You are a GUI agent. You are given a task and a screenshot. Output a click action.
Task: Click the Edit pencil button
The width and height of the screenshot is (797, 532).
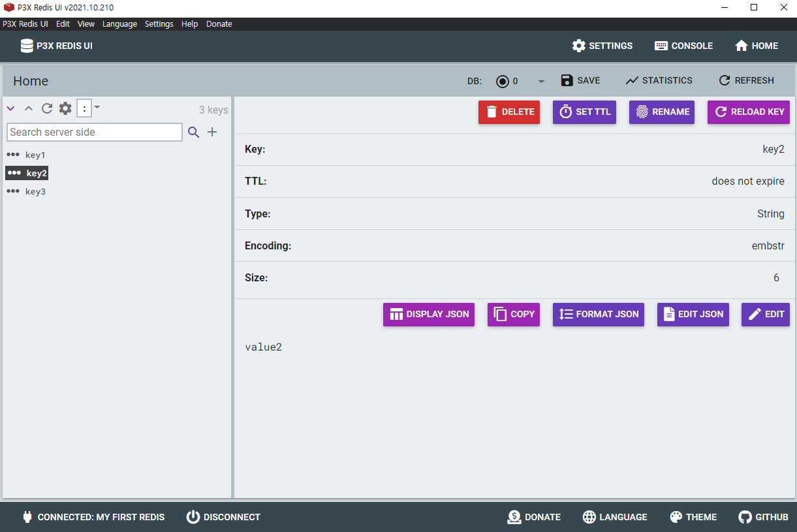pyautogui.click(x=766, y=314)
